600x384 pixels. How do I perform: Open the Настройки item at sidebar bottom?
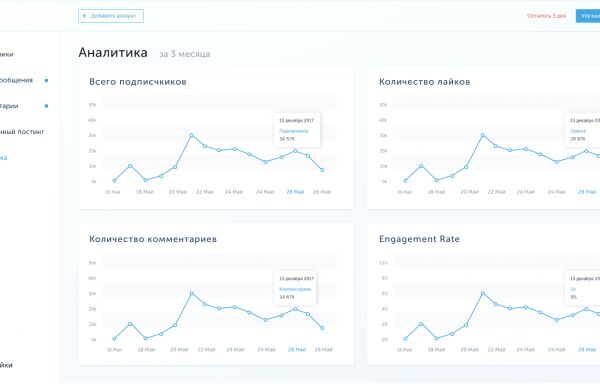point(6,365)
